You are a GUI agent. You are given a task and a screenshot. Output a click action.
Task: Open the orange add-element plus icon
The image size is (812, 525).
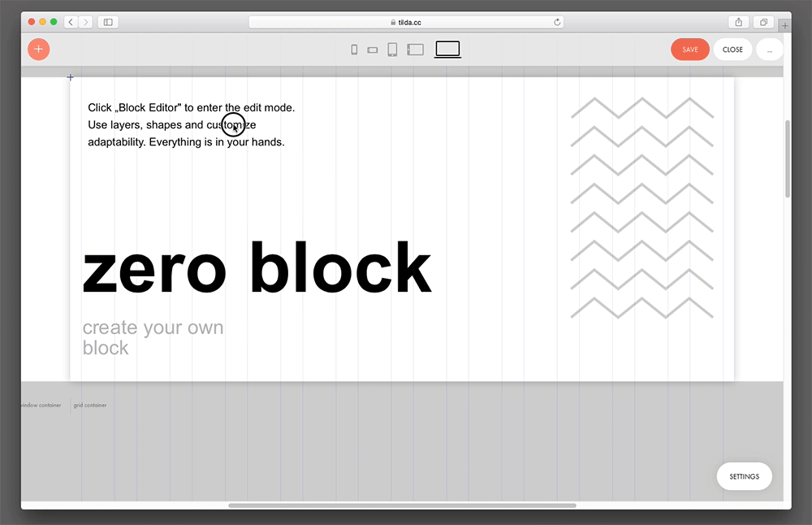click(x=38, y=49)
